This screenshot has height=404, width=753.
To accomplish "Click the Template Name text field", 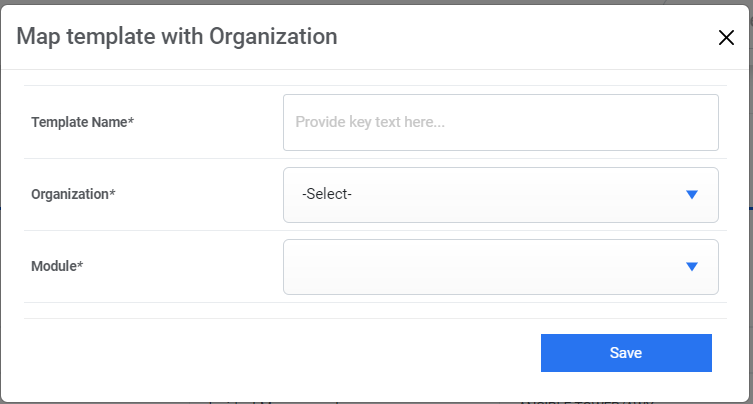I will click(500, 122).
